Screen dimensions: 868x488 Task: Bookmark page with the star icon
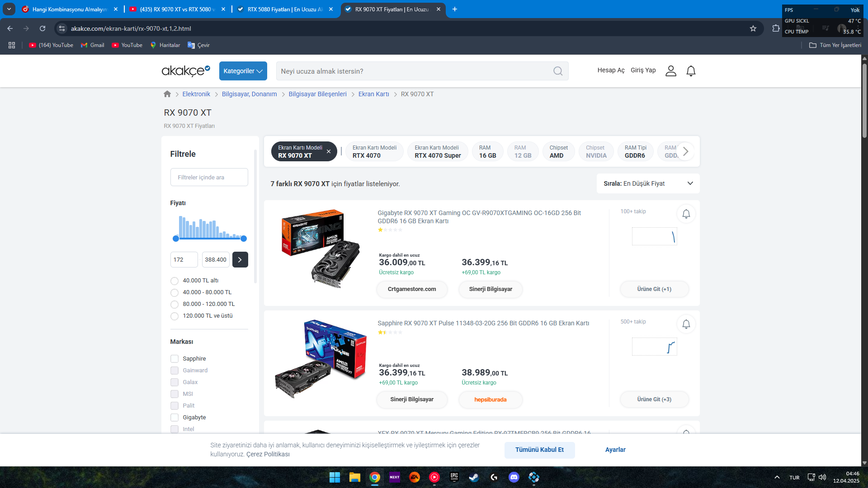click(753, 28)
